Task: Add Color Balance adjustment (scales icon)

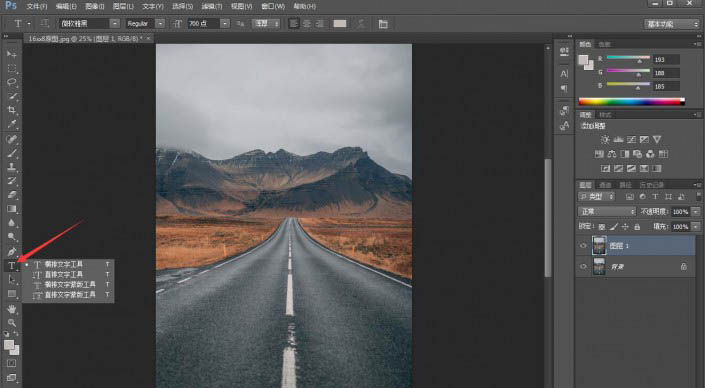Action: pos(611,154)
